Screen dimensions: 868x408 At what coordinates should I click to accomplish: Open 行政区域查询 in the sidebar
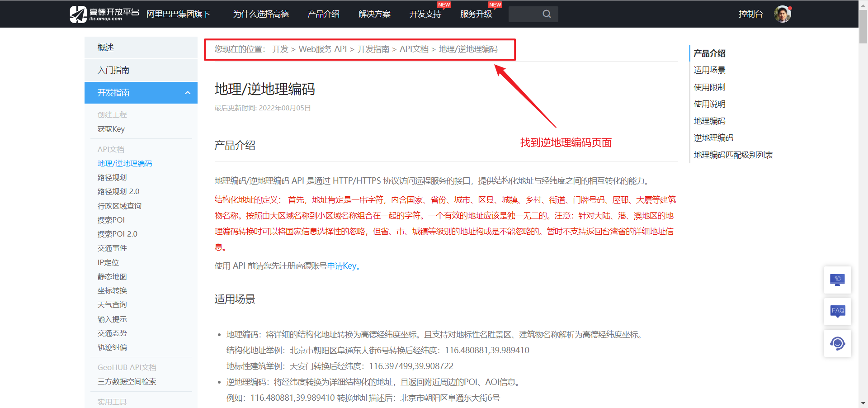click(119, 206)
